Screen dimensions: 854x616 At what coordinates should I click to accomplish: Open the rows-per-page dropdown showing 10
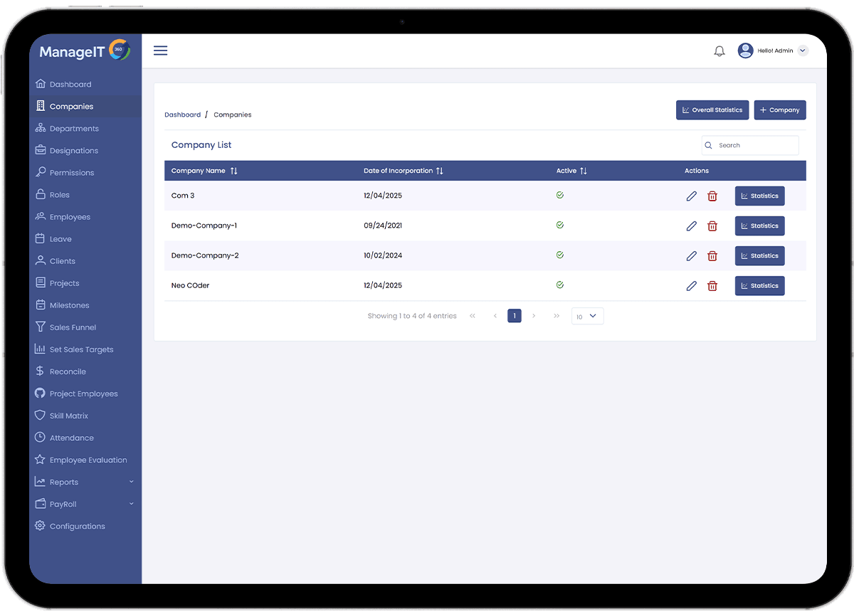point(588,316)
